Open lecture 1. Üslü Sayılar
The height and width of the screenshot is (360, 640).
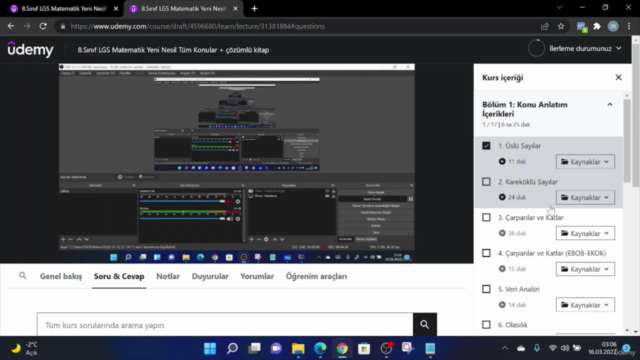pyautogui.click(x=520, y=146)
